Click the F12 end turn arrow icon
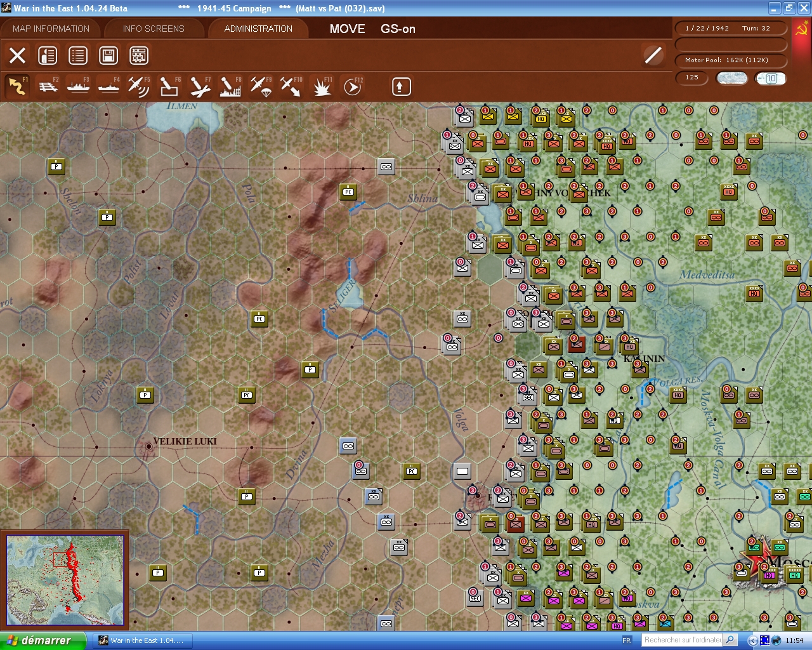This screenshot has height=650, width=812. click(x=352, y=86)
